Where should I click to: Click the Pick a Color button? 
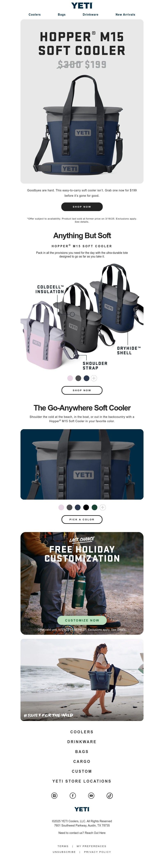82,520
